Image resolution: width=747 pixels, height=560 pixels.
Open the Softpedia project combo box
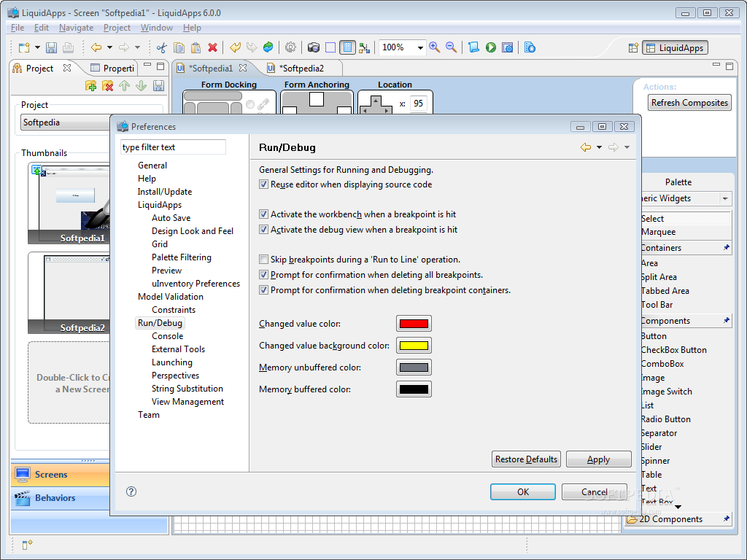tap(66, 122)
